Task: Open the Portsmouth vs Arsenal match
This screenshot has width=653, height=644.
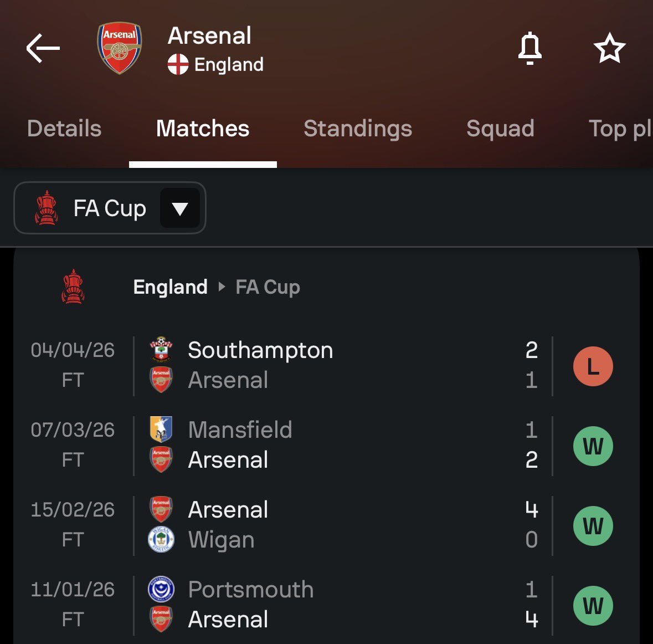Action: click(327, 605)
